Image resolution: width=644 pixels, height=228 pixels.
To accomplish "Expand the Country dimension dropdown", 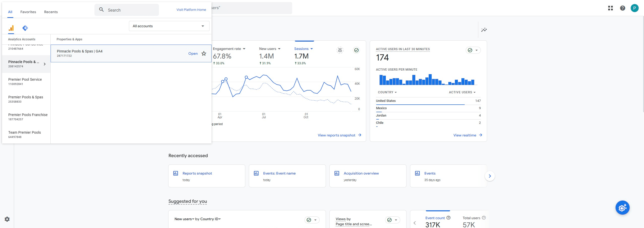I will click(x=387, y=92).
